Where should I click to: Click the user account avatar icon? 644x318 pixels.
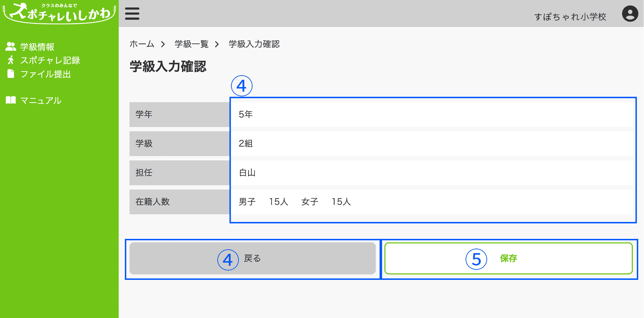(630, 14)
